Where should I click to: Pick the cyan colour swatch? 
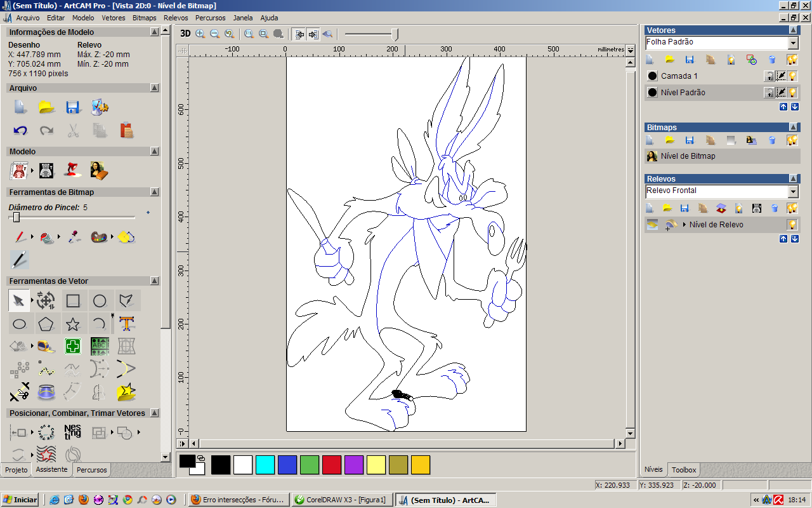click(265, 465)
